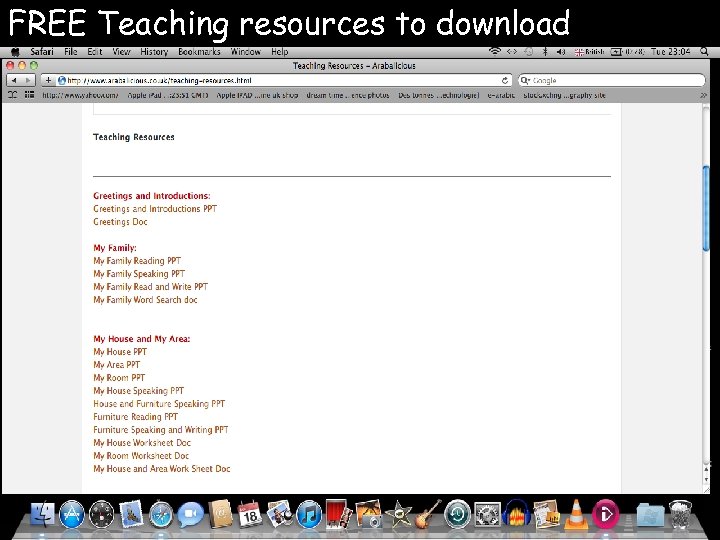Image resolution: width=720 pixels, height=540 pixels.
Task: Show all bookmarks via the book icon
Action: [13, 95]
